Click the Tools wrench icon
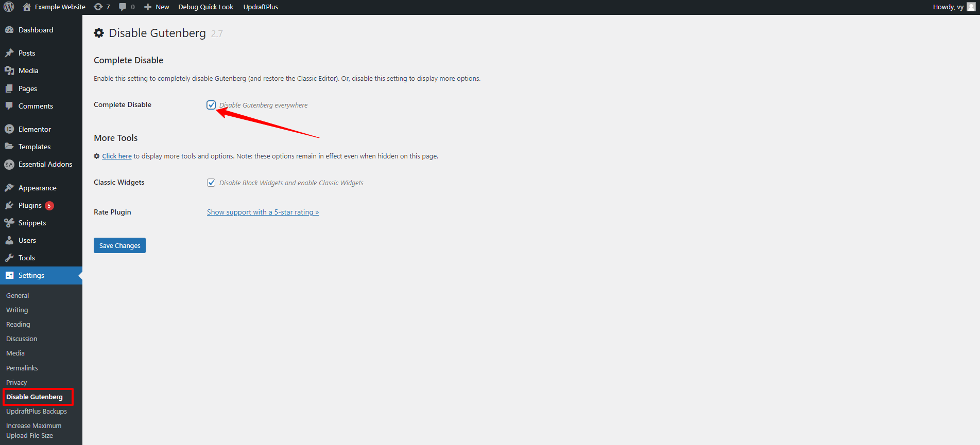The height and width of the screenshot is (445, 980). click(x=9, y=258)
